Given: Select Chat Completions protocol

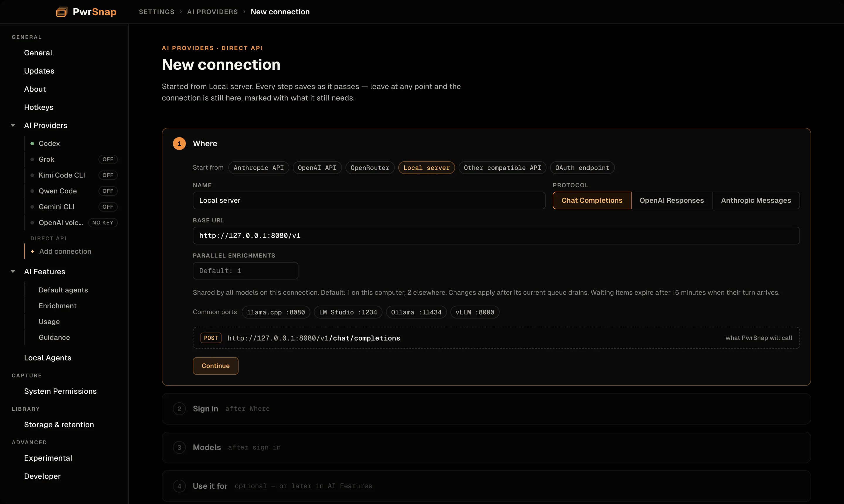Looking at the screenshot, I should 592,200.
